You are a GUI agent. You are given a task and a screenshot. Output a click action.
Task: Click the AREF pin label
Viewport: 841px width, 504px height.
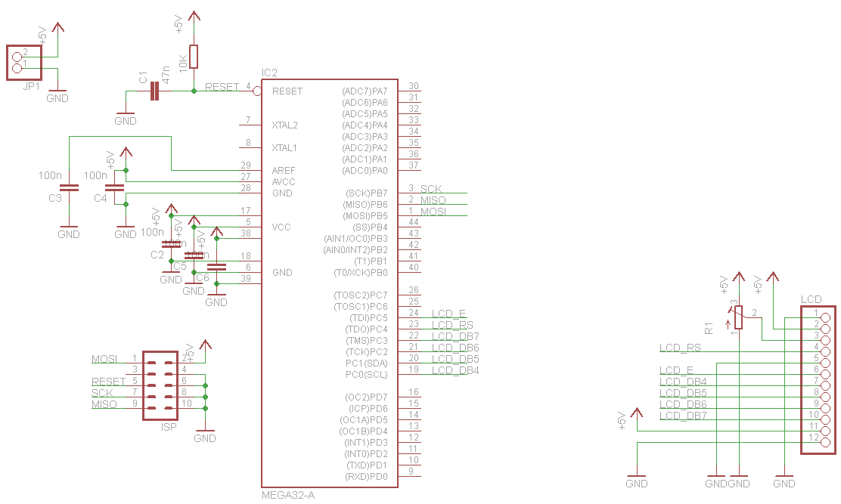[284, 170]
